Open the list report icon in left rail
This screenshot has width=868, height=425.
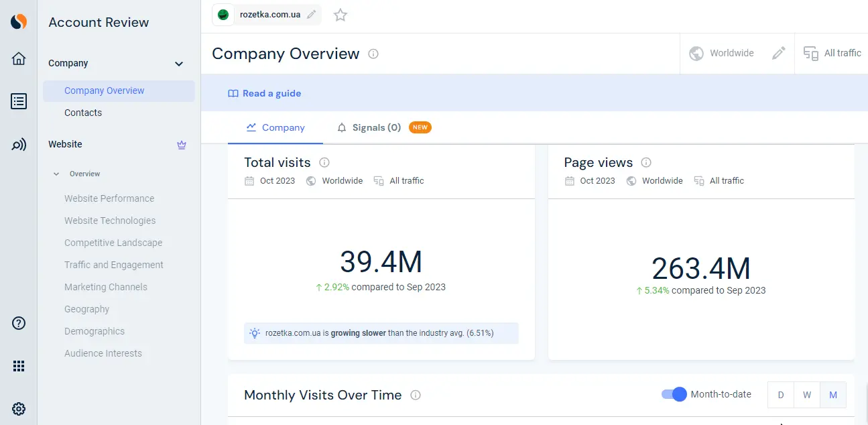19,101
